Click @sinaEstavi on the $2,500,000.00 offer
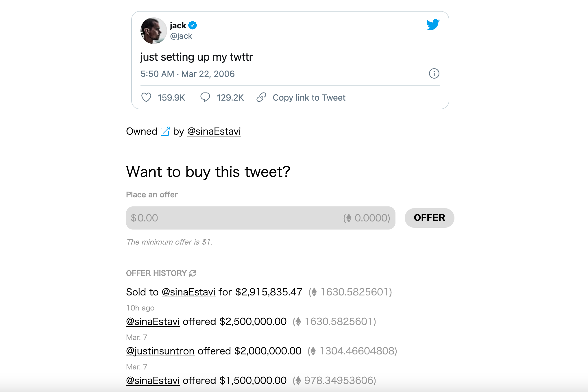Viewport: 588px width, 392px height. click(x=153, y=322)
